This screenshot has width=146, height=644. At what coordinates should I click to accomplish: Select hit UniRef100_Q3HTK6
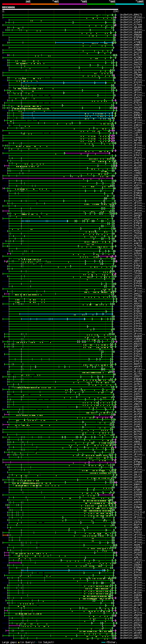pyautogui.click(x=131, y=77)
